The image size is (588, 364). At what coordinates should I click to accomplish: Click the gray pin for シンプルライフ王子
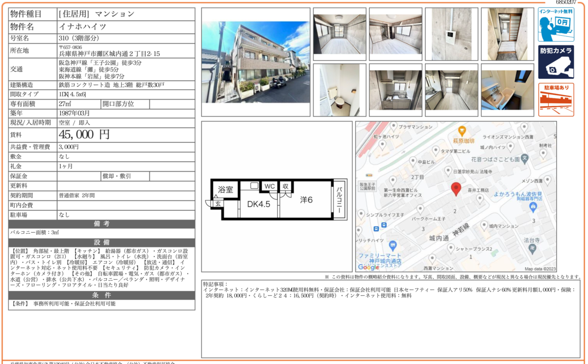pyautogui.click(x=361, y=215)
